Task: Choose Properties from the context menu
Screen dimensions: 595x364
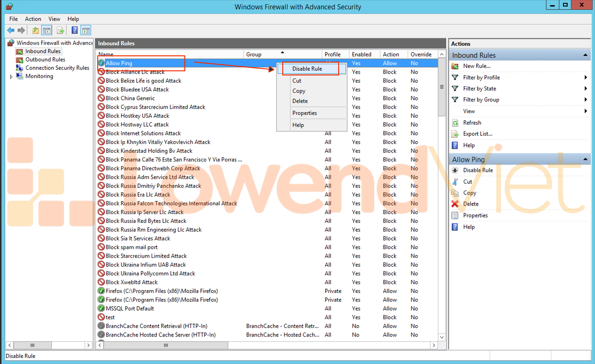Action: [304, 113]
